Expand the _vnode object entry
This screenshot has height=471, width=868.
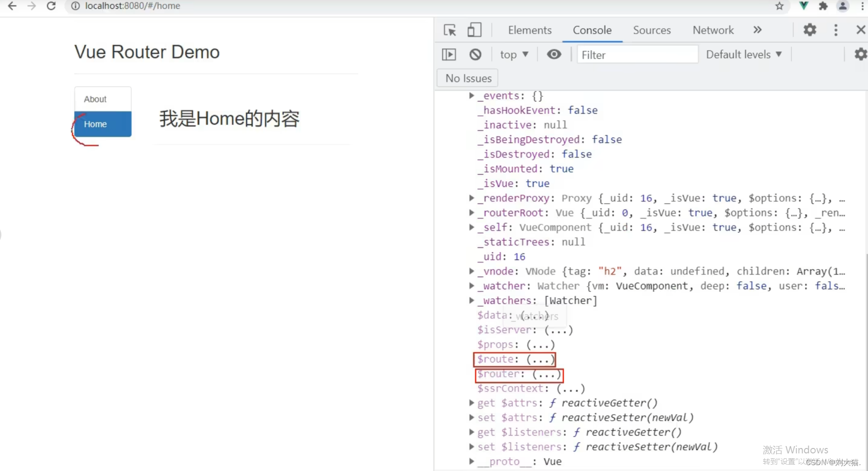point(471,271)
